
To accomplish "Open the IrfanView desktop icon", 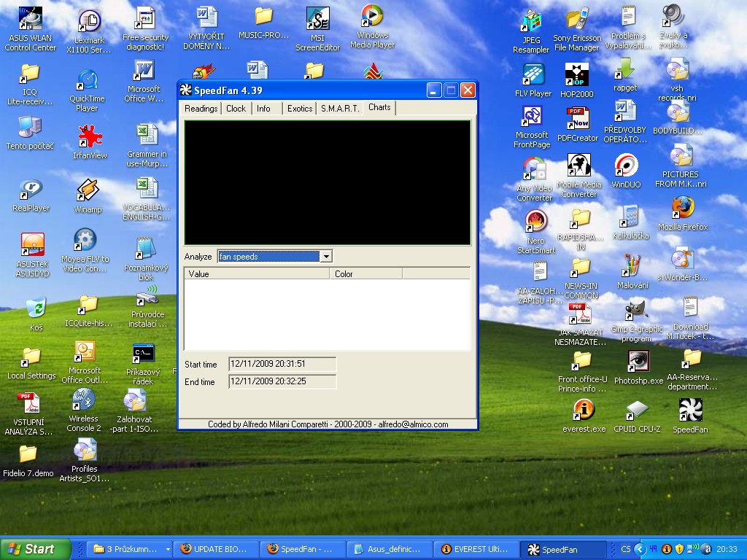I will 90,142.
